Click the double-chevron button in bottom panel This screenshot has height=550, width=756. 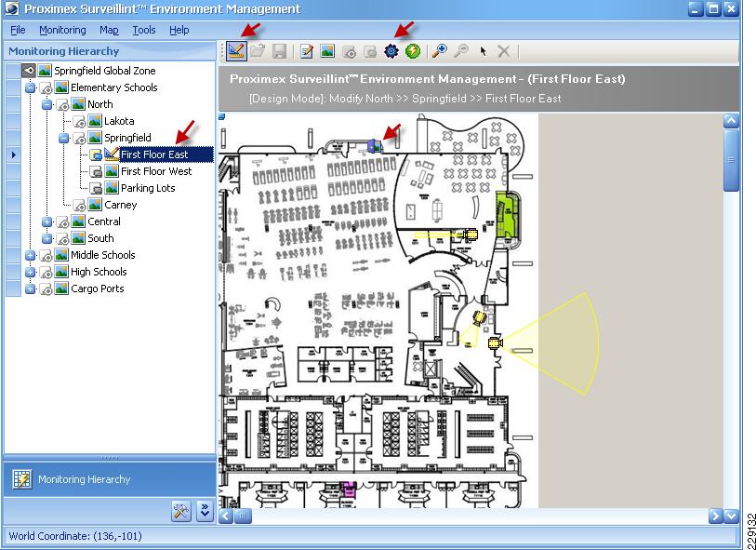(205, 512)
